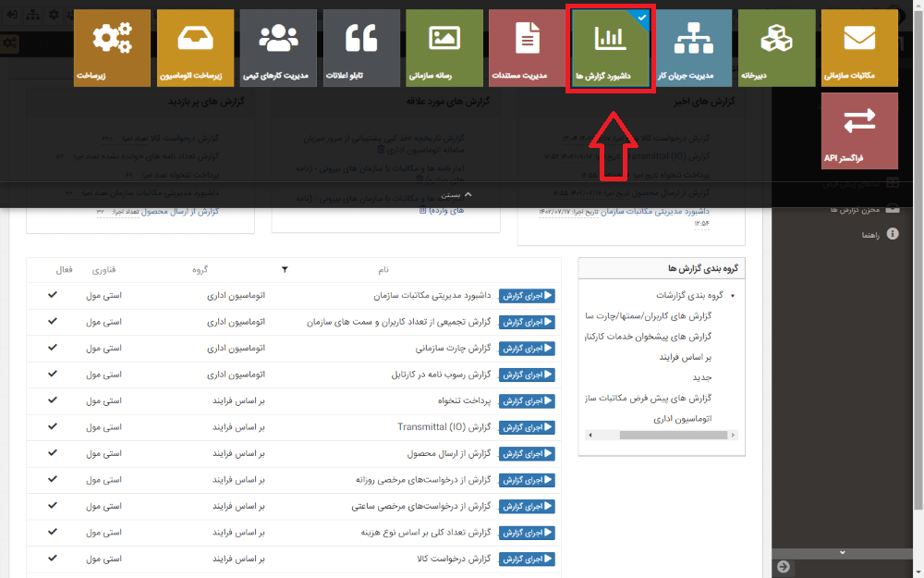Select محزن گزارش ها in the sidebar
Viewport: 924px width, 578px height.
(854, 208)
